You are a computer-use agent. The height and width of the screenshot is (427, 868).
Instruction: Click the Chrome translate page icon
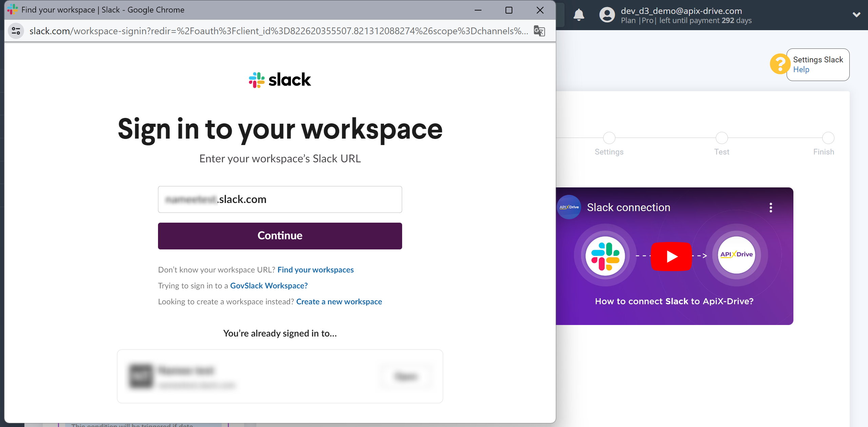[539, 31]
